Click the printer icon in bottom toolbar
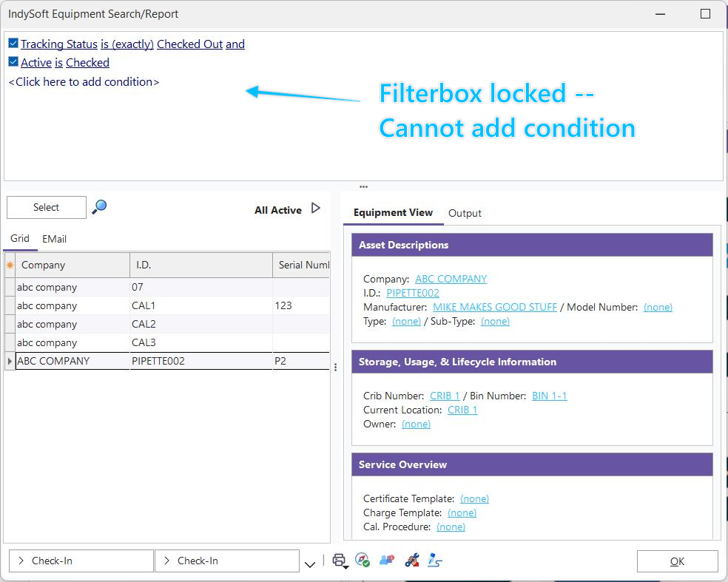728x582 pixels. 339,561
